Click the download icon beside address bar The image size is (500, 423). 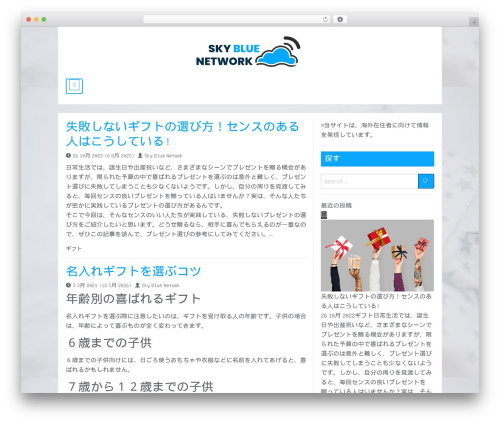(x=340, y=20)
